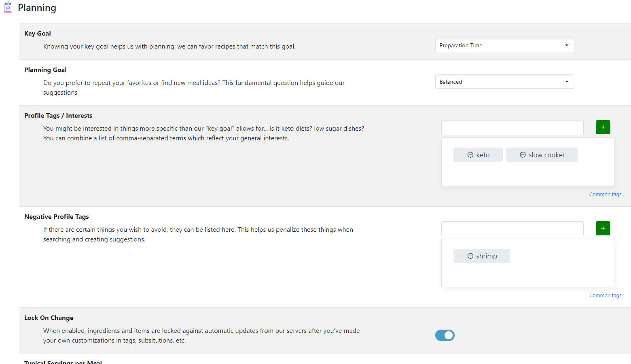Image resolution: width=631 pixels, height=364 pixels.
Task: Click the Key Goal dropdown arrow
Action: (567, 45)
